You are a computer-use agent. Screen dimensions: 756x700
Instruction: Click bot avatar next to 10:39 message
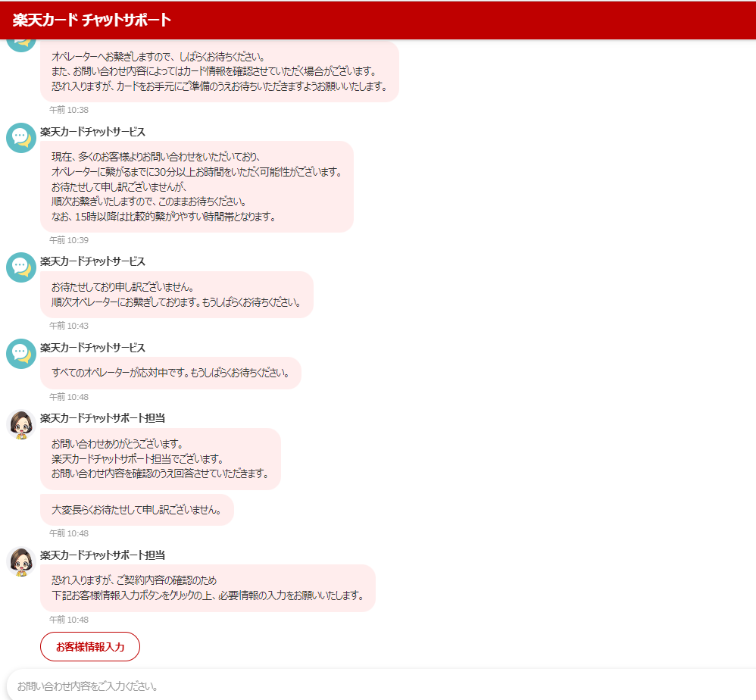tap(21, 138)
